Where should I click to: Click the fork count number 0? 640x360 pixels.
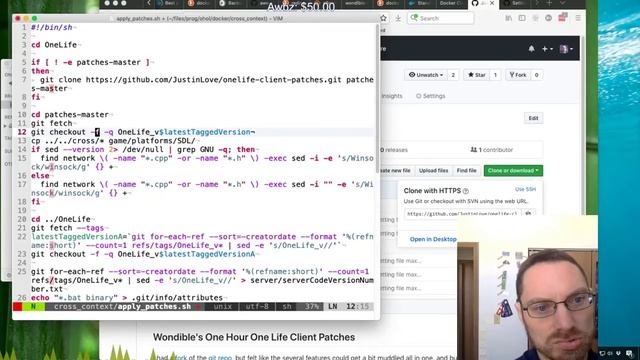(536, 75)
